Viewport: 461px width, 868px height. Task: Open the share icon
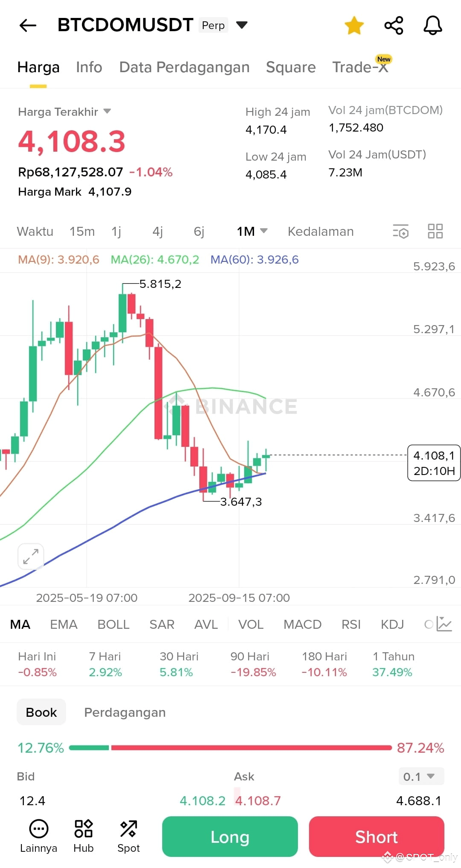coord(394,26)
